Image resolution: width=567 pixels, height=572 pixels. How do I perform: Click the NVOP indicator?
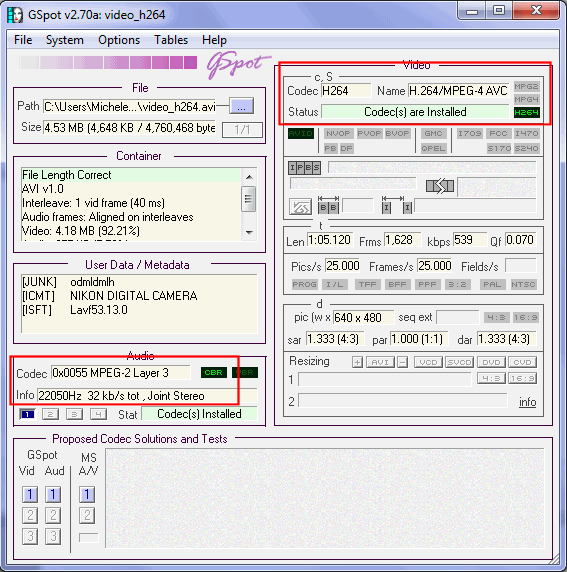[x=338, y=134]
